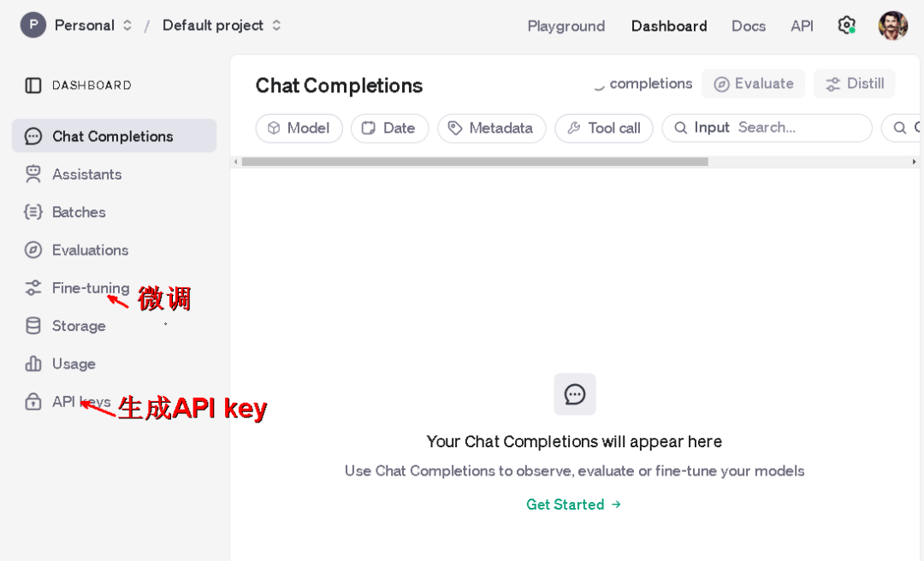Open the Chat Completions speech bubble icon
Image resolution: width=924 pixels, height=561 pixels.
pos(32,135)
